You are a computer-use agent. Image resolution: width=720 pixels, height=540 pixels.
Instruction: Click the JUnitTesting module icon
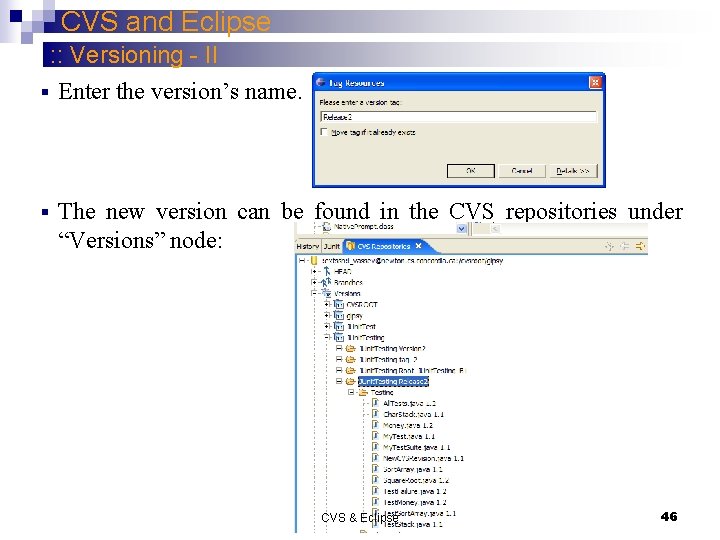pyautogui.click(x=339, y=338)
